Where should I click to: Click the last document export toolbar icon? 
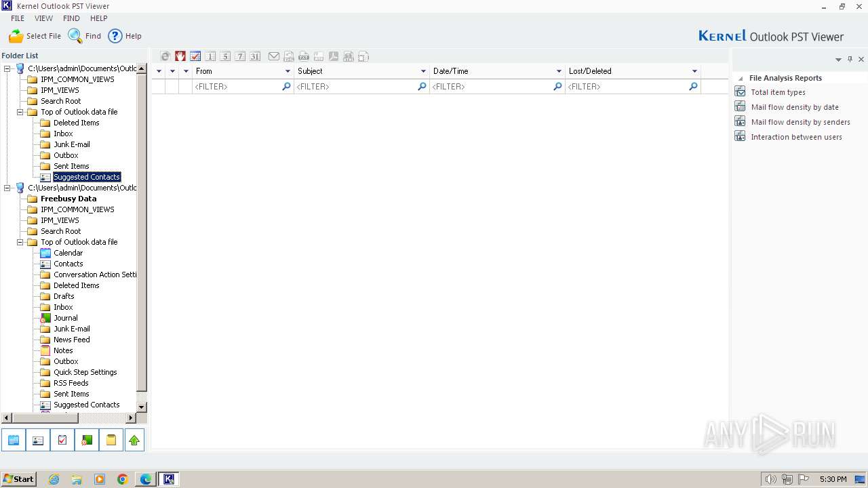pos(363,56)
